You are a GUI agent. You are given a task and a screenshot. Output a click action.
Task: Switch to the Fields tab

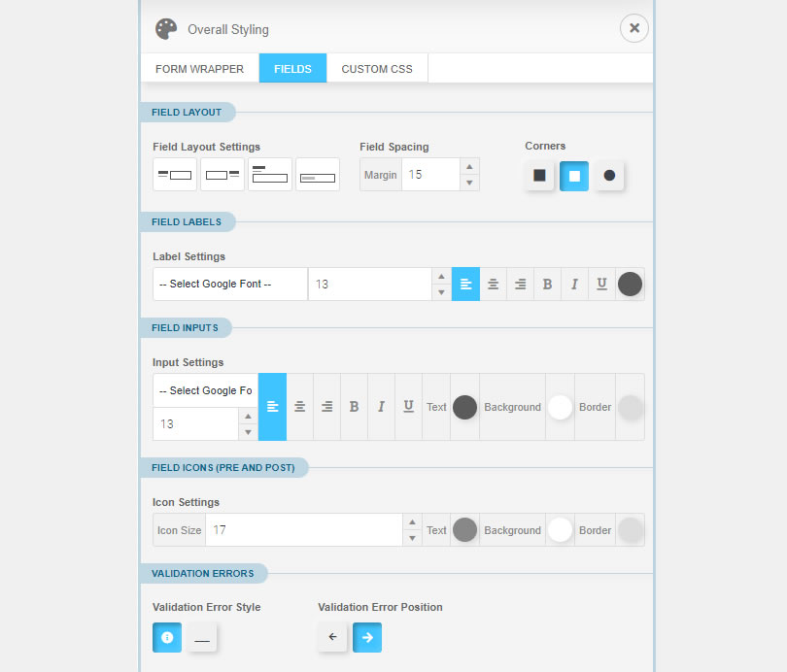click(x=292, y=69)
